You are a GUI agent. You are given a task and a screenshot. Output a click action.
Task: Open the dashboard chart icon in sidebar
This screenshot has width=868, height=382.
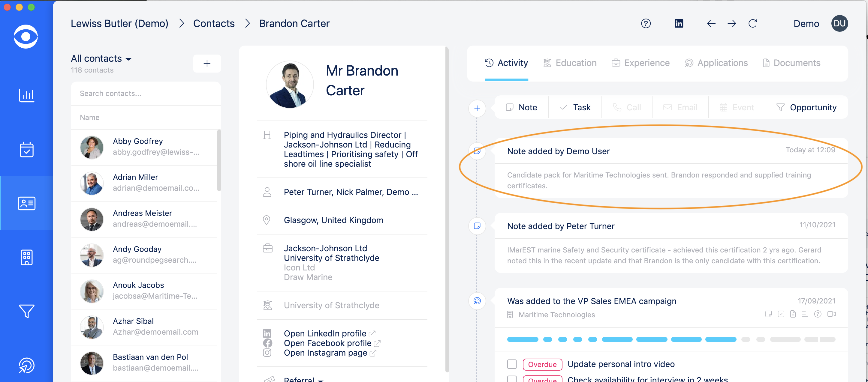[26, 95]
